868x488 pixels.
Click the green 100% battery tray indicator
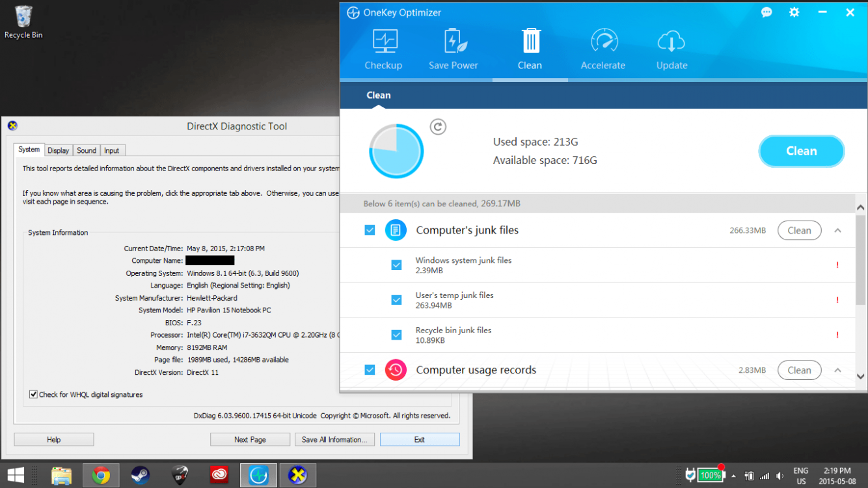[710, 476]
